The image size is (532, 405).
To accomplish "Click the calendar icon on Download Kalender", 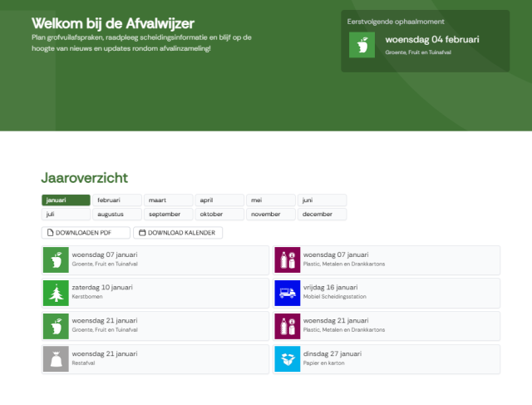I will [x=142, y=233].
